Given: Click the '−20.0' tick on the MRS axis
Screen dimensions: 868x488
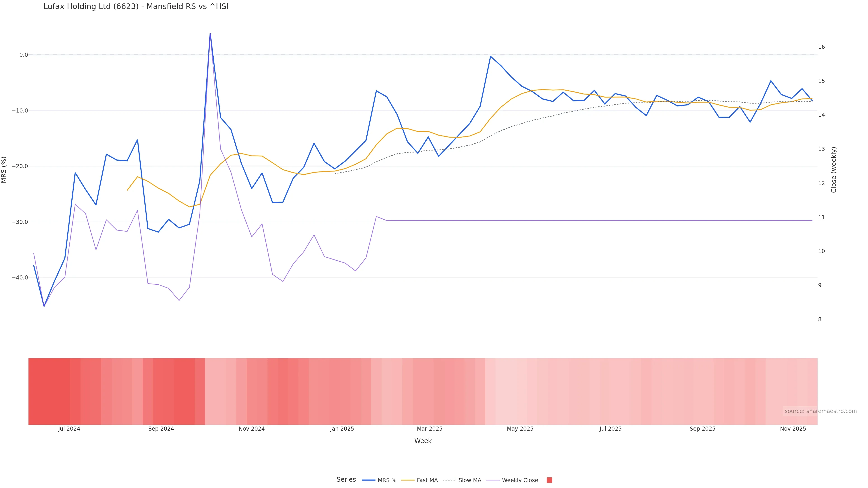Looking at the screenshot, I should 19,166.
